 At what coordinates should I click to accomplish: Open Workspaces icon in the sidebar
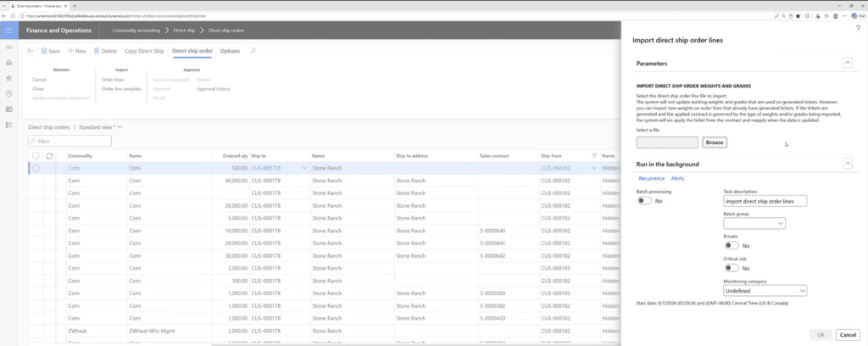pos(8,109)
